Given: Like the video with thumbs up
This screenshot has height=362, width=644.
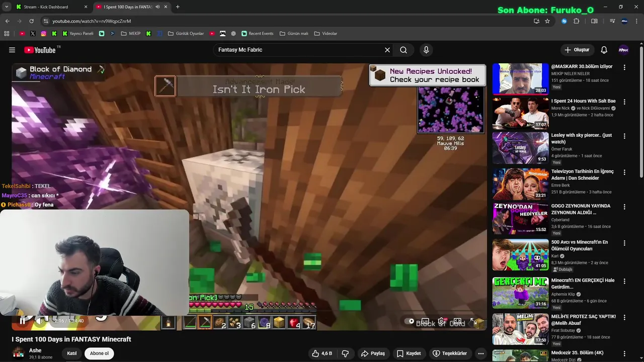Looking at the screenshot, I should tap(321, 353).
